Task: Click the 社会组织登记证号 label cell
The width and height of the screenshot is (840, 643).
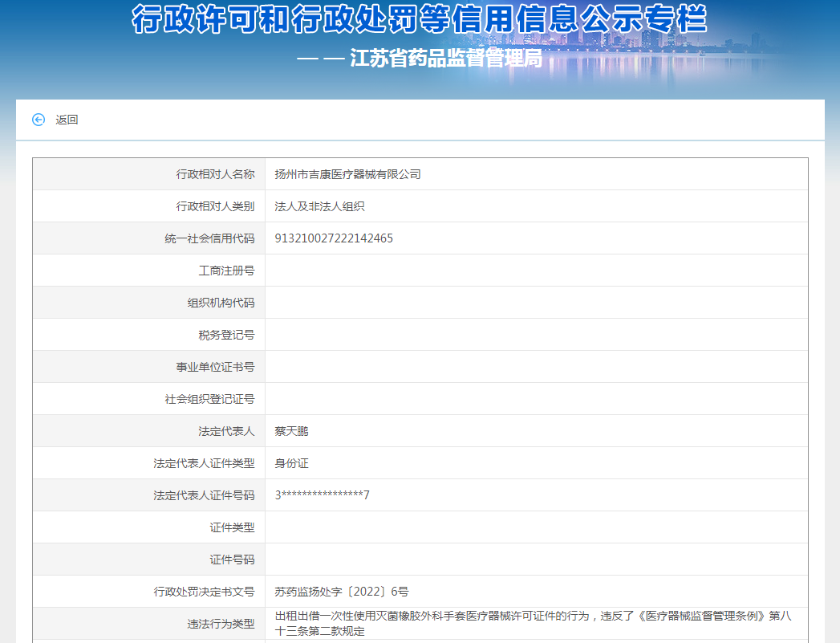Action: pos(209,399)
